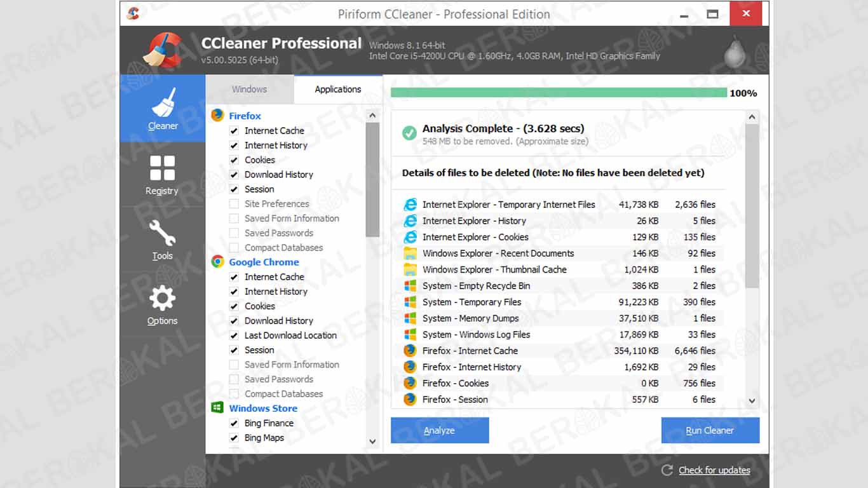
Task: Uncheck Bing Finance checkbox
Action: coord(234,423)
